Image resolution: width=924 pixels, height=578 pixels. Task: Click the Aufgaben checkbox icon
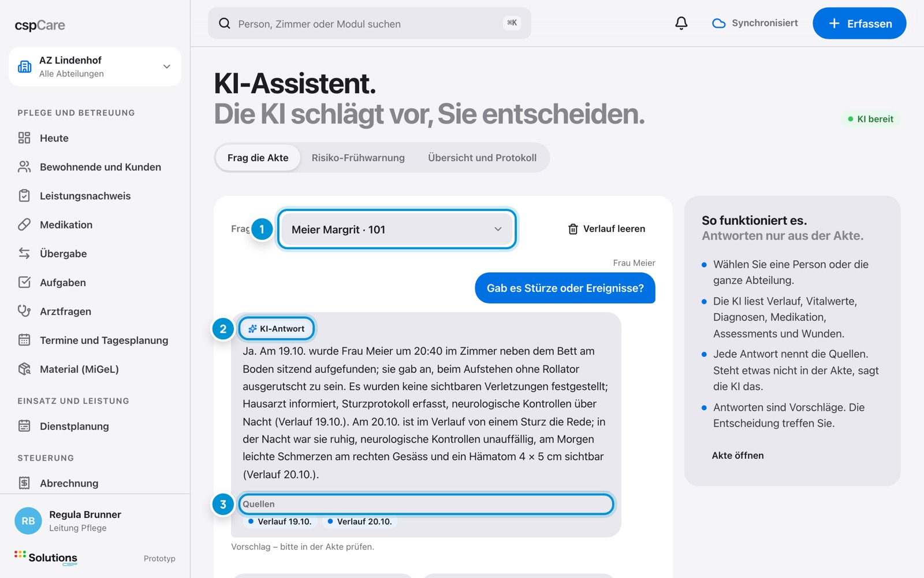tap(24, 282)
